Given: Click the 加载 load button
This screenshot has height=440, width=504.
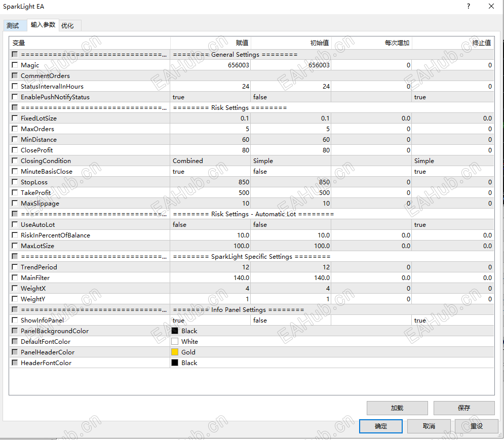Looking at the screenshot, I should pyautogui.click(x=397, y=408).
